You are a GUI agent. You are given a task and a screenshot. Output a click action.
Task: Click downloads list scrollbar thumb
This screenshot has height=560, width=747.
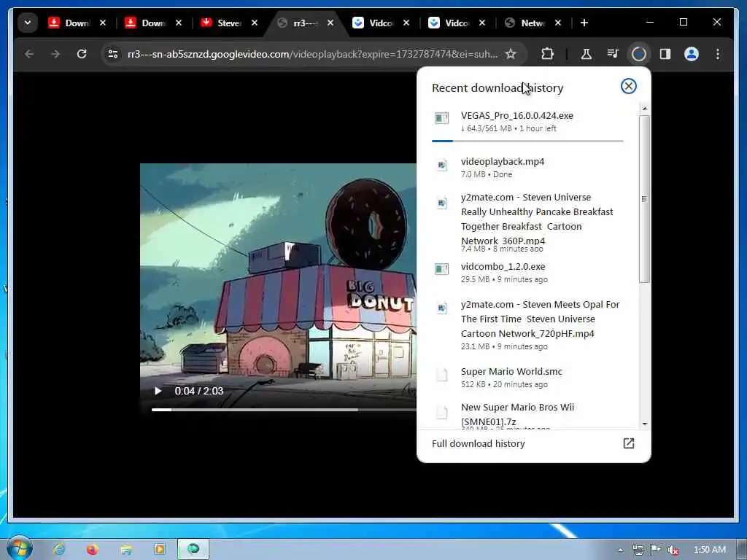click(644, 198)
